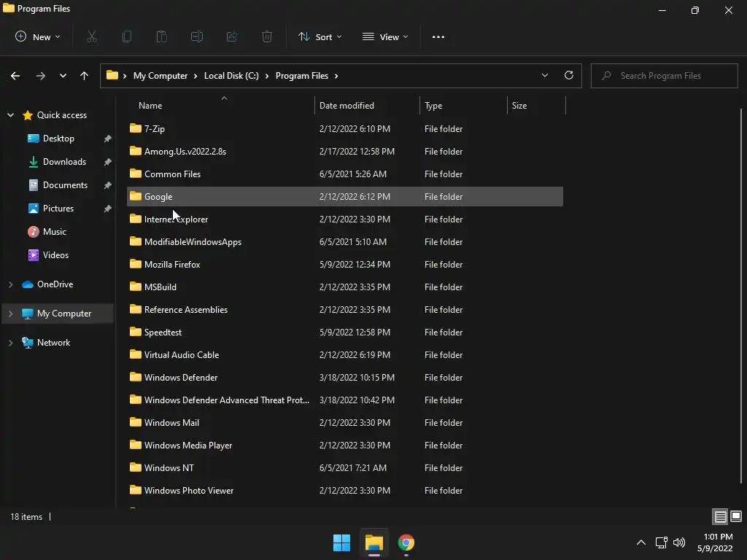The height and width of the screenshot is (560, 747).
Task: Select the Google folder row
Action: click(345, 197)
